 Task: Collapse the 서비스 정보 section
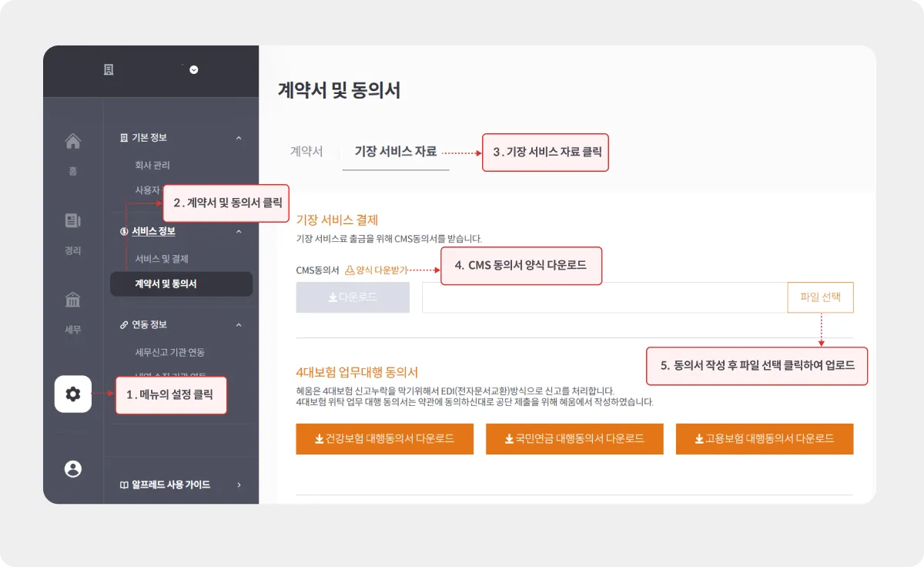coord(239,231)
